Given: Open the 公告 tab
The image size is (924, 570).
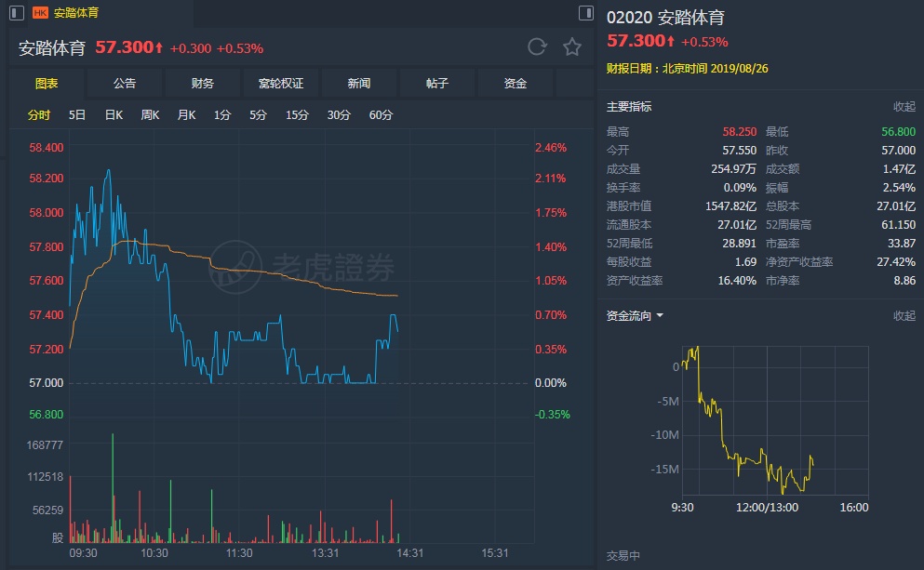Looking at the screenshot, I should tap(125, 84).
